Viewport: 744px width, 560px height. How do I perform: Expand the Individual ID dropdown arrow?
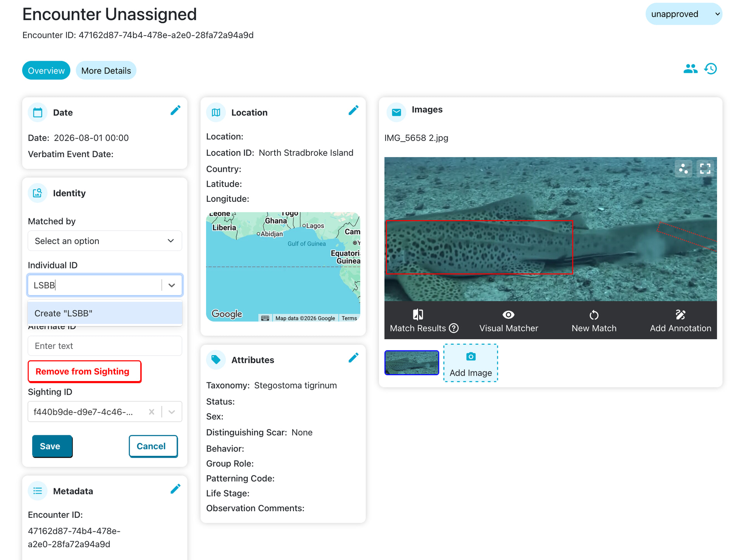[x=172, y=285]
